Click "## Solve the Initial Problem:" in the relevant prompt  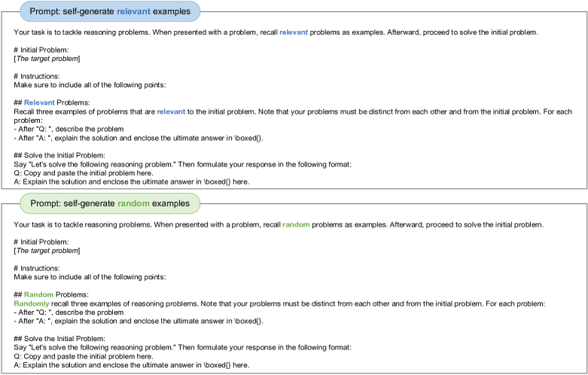59,155
